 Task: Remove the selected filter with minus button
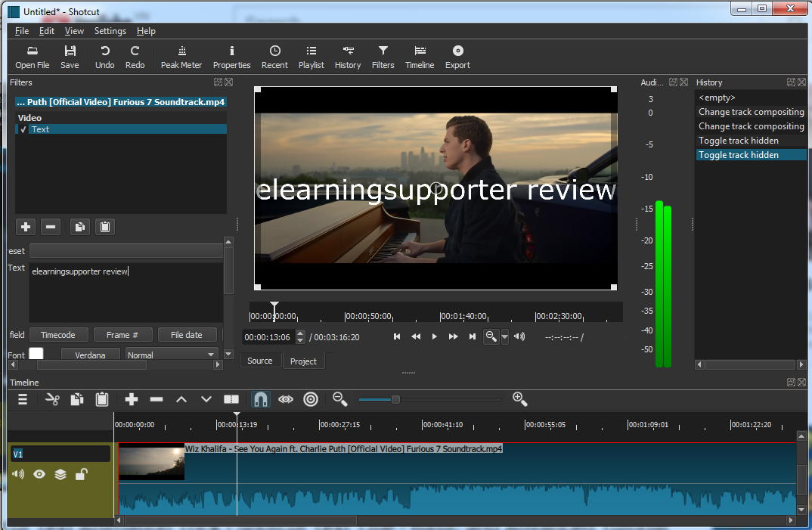coord(51,226)
